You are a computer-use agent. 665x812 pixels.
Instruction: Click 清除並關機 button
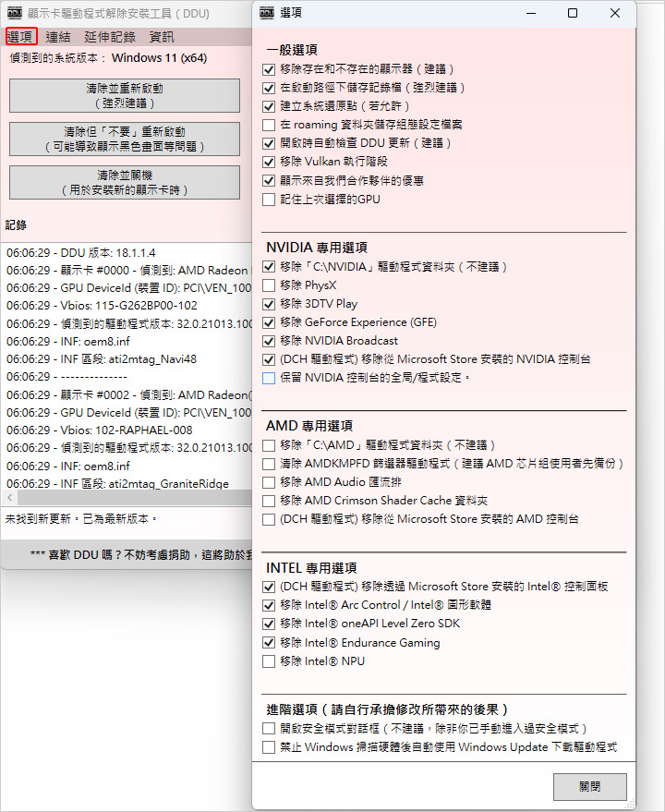pos(125,182)
